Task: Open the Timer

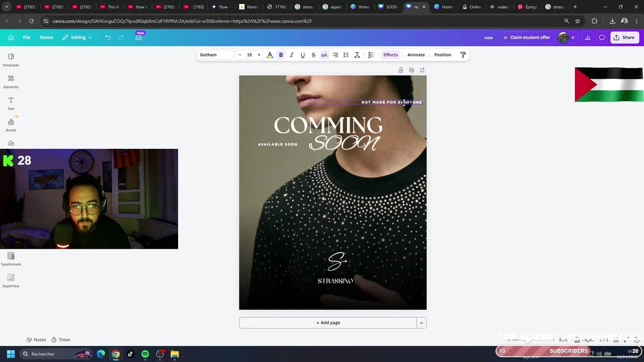Action: point(61,340)
